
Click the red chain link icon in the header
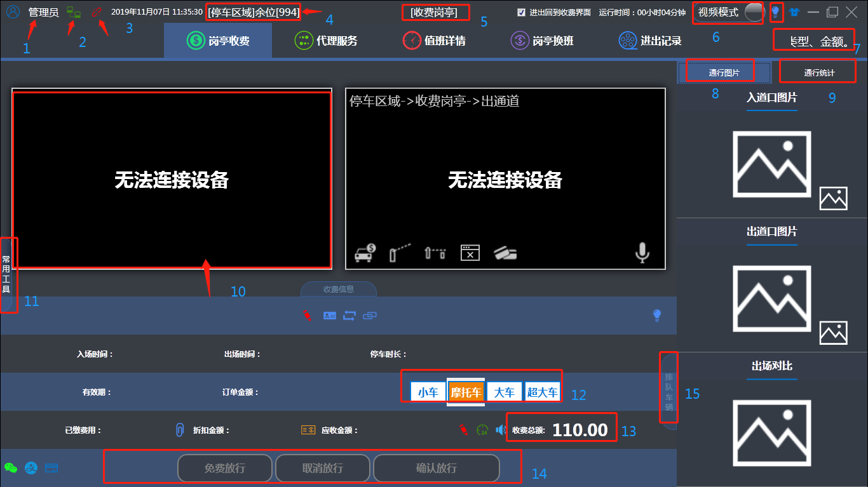click(x=97, y=11)
